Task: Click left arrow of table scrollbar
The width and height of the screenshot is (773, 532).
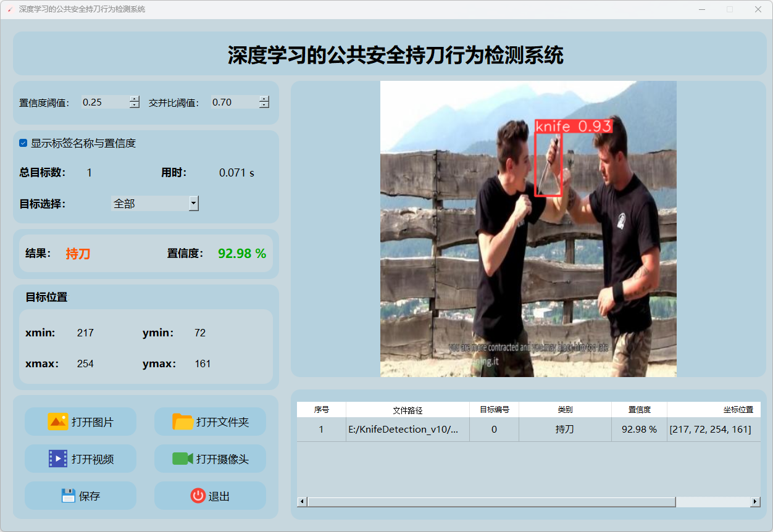Action: [x=302, y=502]
